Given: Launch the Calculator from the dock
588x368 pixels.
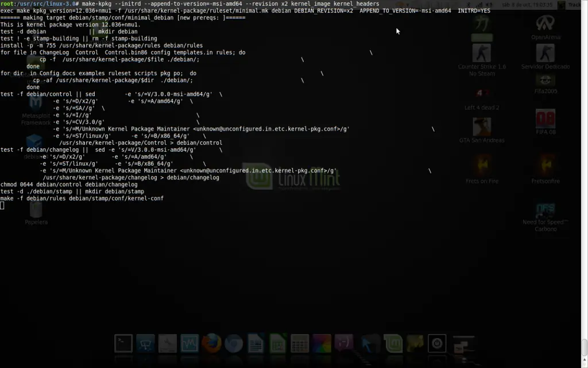Looking at the screenshot, I should click(300, 343).
